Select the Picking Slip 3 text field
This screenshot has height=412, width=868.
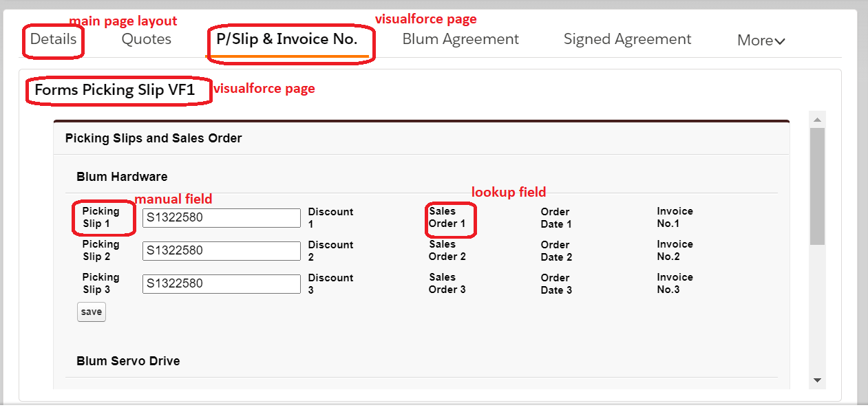click(x=222, y=284)
